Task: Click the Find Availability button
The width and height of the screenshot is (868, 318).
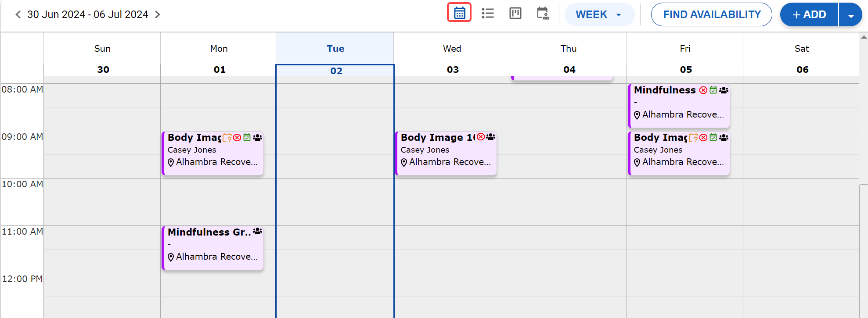Action: (x=711, y=14)
